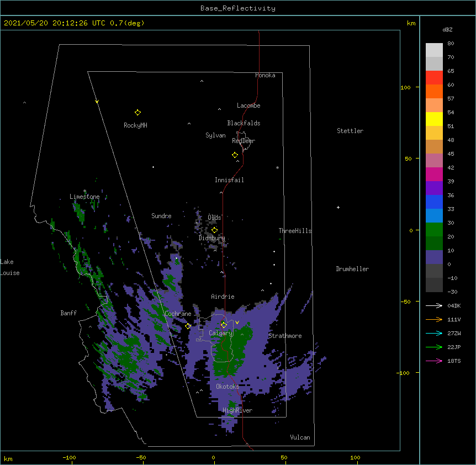Click the 04DK legend label

[454, 305]
